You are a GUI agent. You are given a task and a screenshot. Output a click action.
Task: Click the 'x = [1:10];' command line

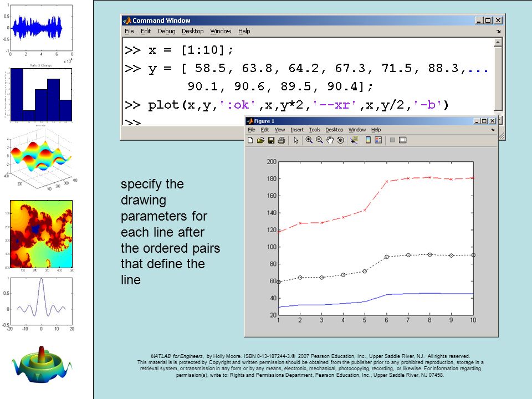179,50
